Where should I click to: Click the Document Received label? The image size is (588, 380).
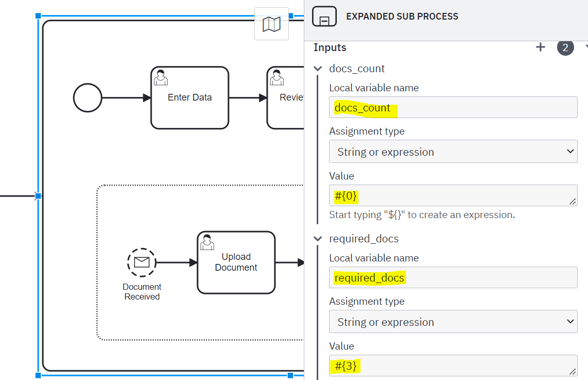click(x=142, y=291)
